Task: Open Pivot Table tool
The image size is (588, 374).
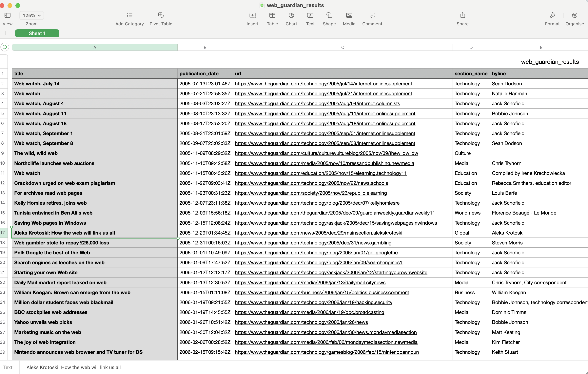Action: (161, 15)
